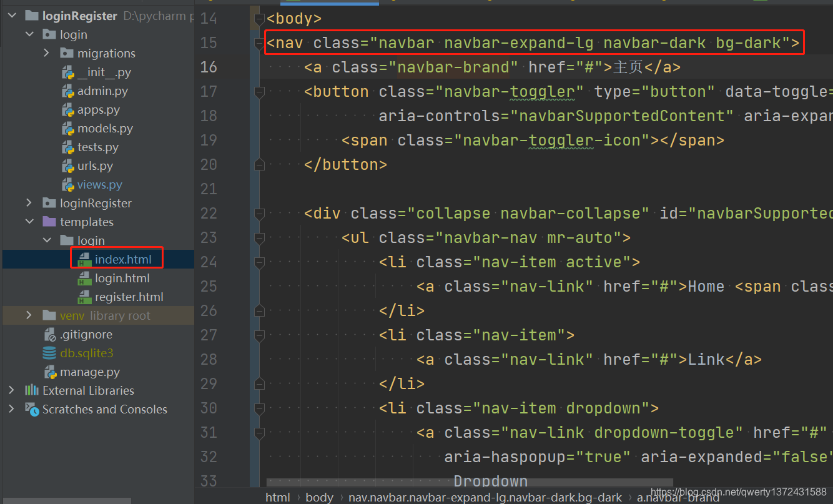Expand External Libraries node
Viewport: 833px width, 504px height.
click(x=12, y=390)
